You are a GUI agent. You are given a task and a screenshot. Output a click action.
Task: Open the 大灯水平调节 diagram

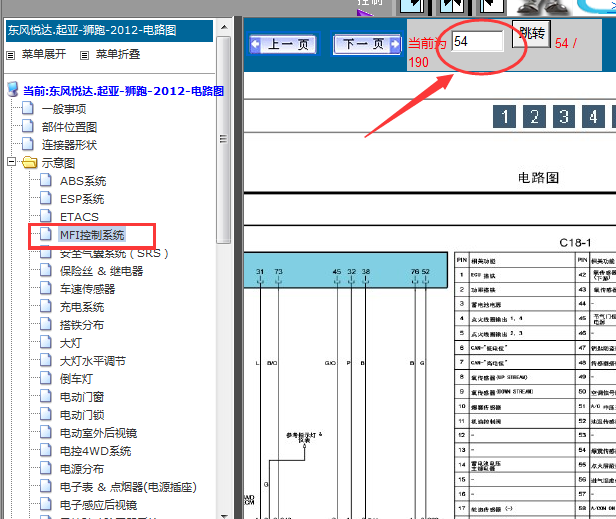93,361
